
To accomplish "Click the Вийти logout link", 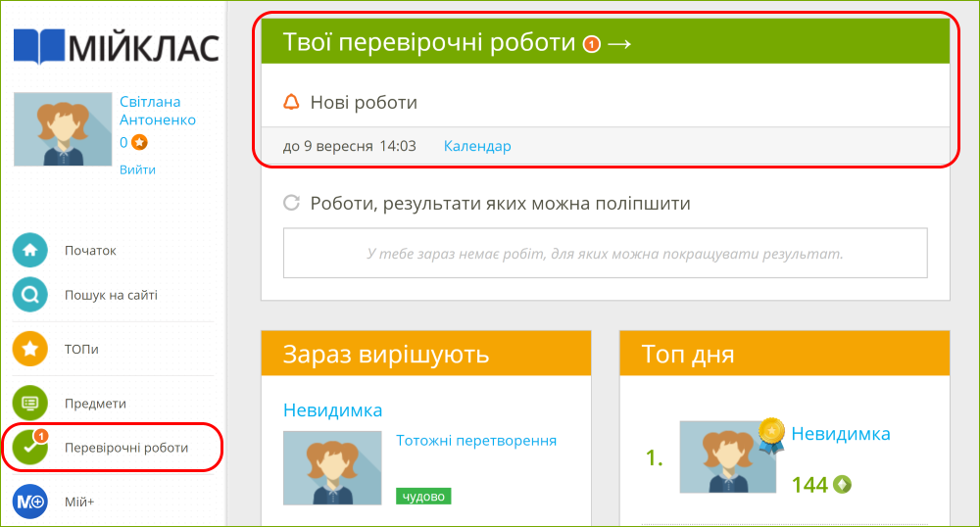I will pyautogui.click(x=137, y=169).
